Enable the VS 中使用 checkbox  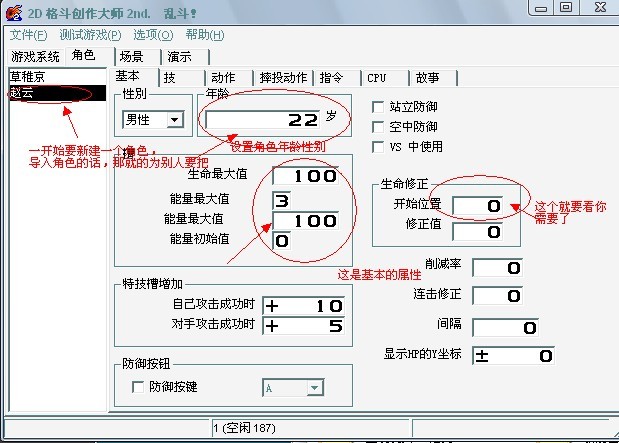click(378, 147)
